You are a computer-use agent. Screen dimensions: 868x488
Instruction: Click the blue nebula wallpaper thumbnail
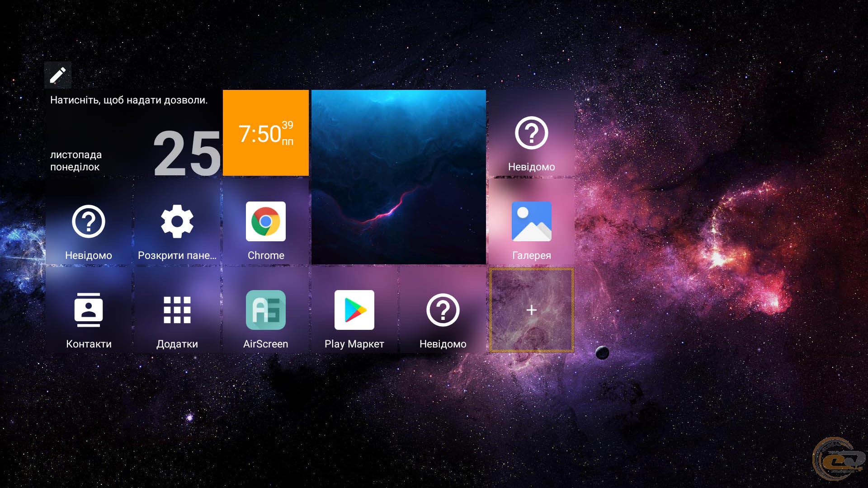(399, 177)
